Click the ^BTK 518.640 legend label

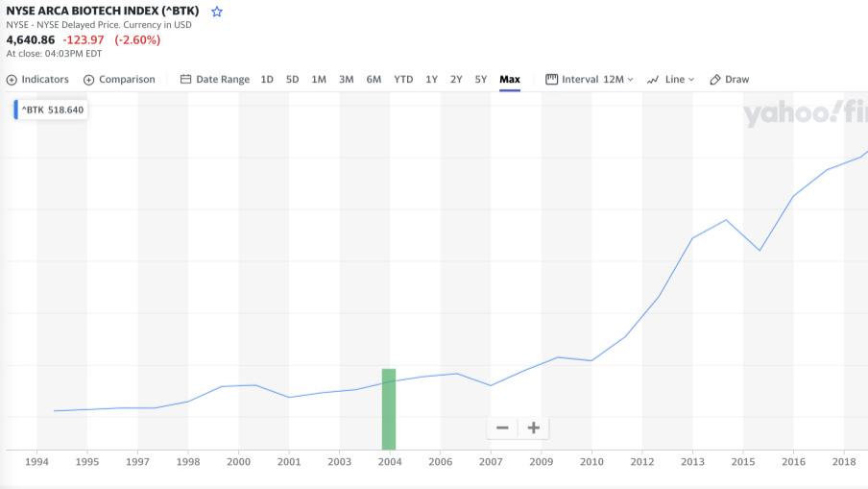pyautogui.click(x=53, y=110)
